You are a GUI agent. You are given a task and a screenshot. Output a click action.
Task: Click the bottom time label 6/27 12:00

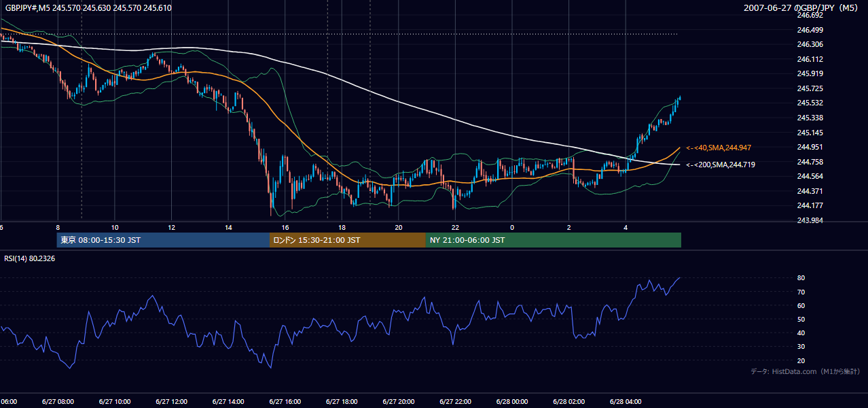171,402
